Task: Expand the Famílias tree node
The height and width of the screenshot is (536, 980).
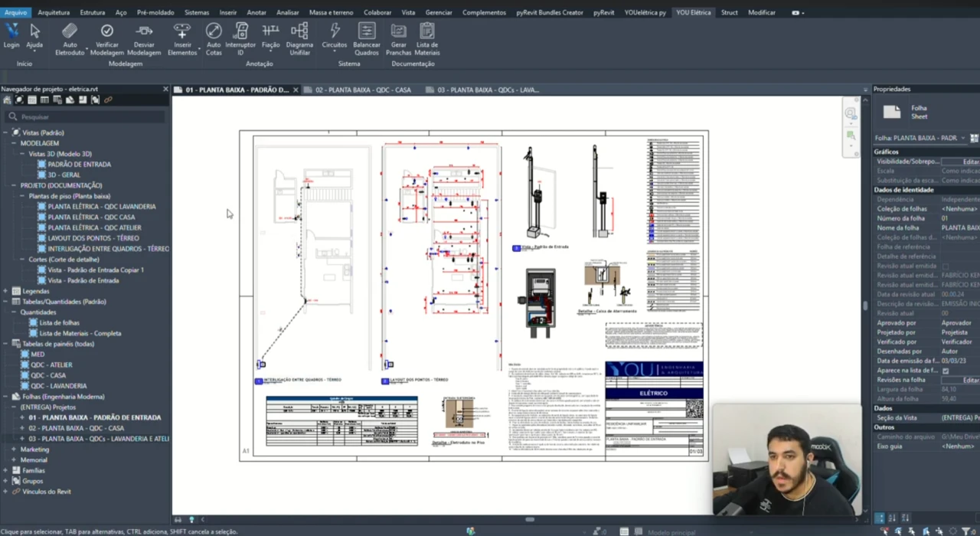Action: tap(5, 471)
